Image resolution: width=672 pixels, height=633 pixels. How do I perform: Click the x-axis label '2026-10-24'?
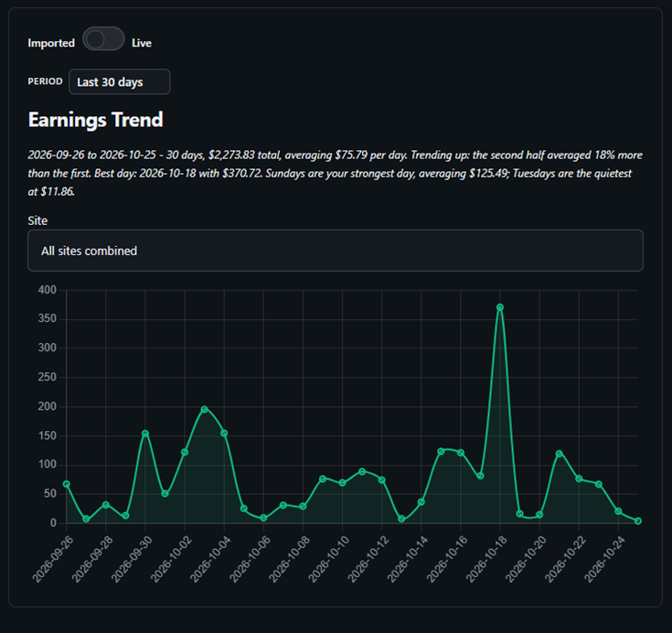(604, 559)
